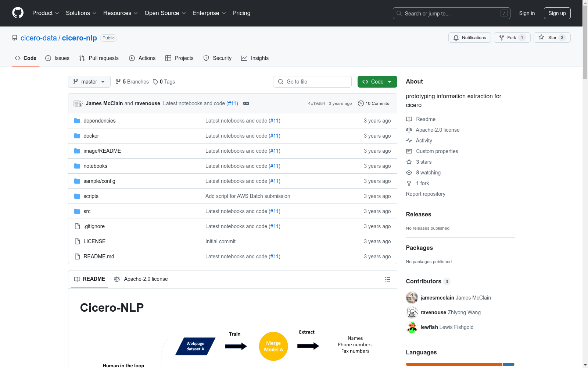View the 5 Branches link
The image size is (588, 368).
pyautogui.click(x=132, y=82)
